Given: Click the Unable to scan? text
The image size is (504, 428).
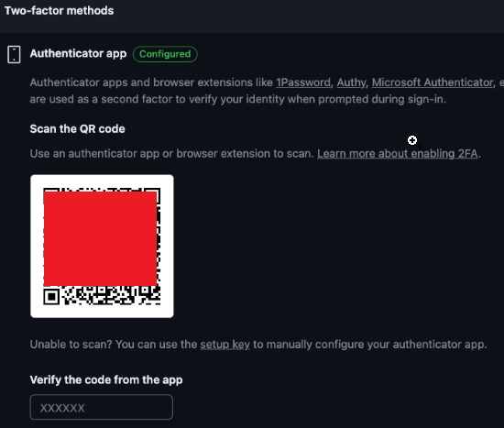Looking at the screenshot, I should [71, 345].
